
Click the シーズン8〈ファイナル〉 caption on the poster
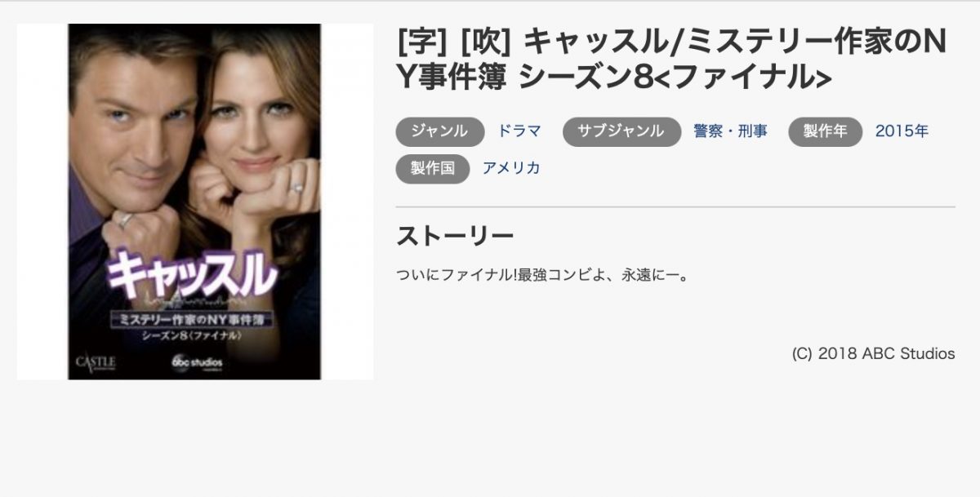[x=192, y=335]
